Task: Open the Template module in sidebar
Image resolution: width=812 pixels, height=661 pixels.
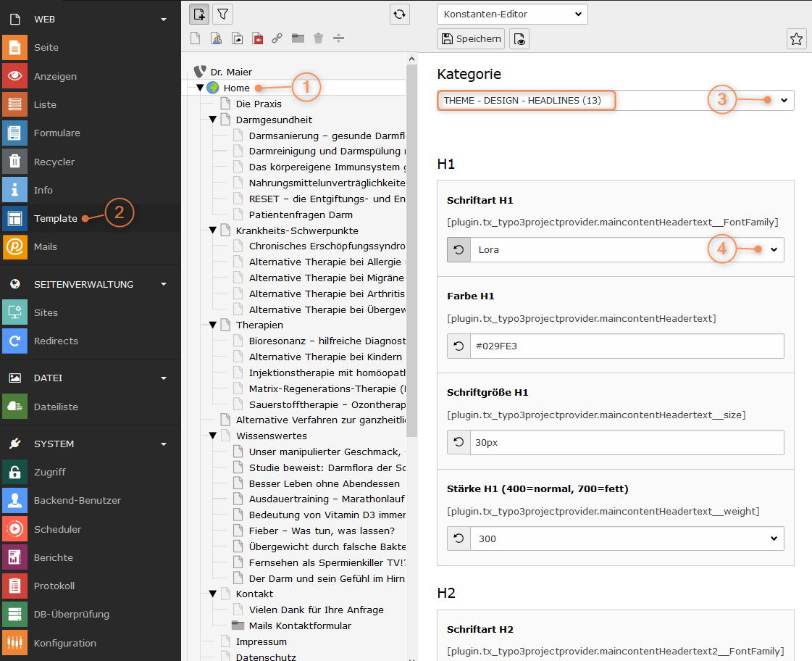Action: click(55, 218)
